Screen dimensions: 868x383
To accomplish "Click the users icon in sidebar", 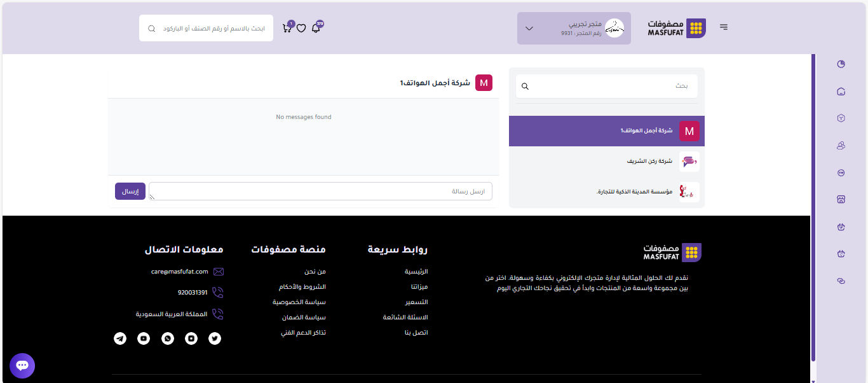I will [841, 146].
